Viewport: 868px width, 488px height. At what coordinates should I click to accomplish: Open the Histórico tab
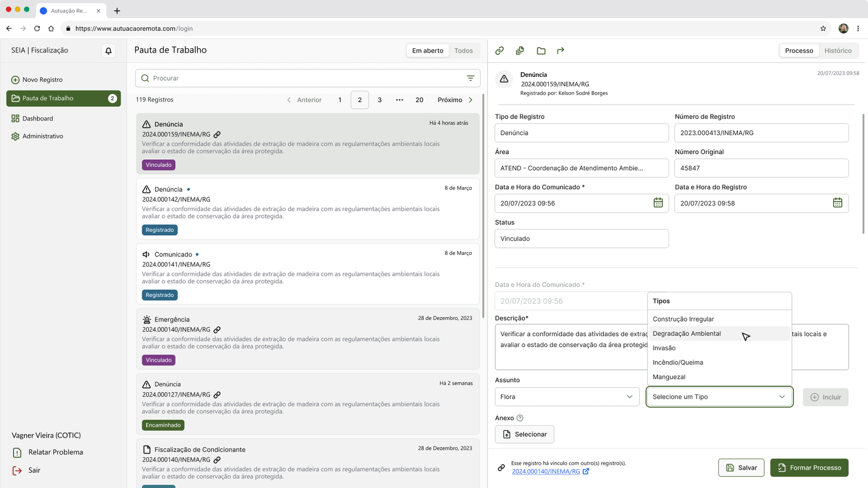tap(838, 50)
